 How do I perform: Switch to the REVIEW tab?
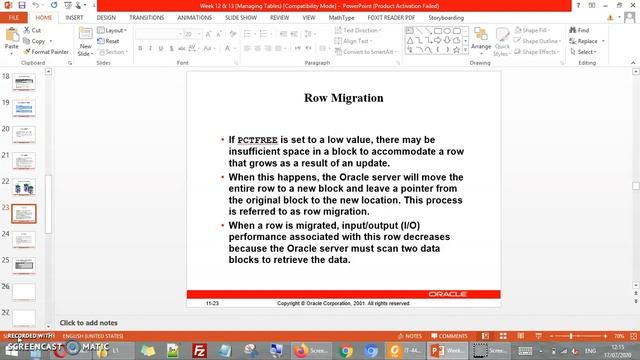point(279,18)
